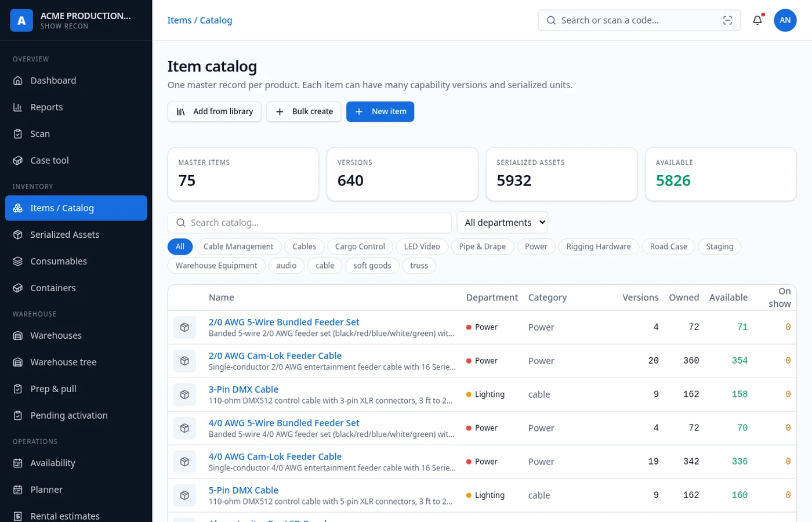Click the 5826 available count
This screenshot has height=522, width=812.
click(x=673, y=180)
